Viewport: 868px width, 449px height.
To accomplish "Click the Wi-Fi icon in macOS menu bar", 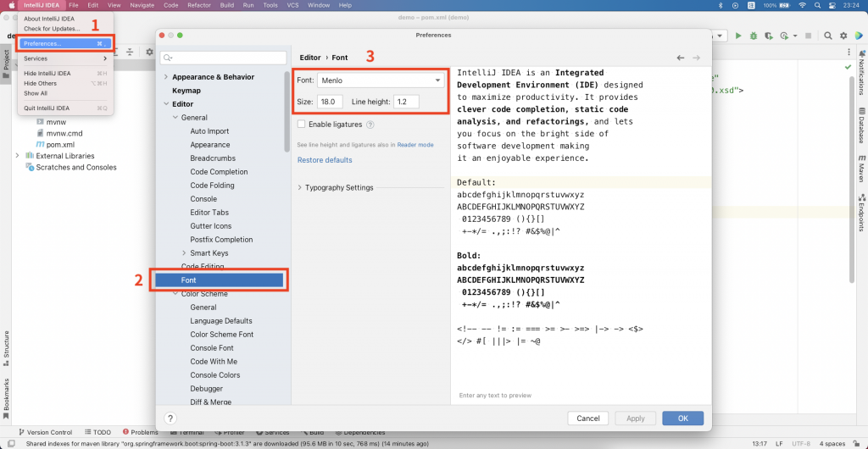I will (x=802, y=5).
